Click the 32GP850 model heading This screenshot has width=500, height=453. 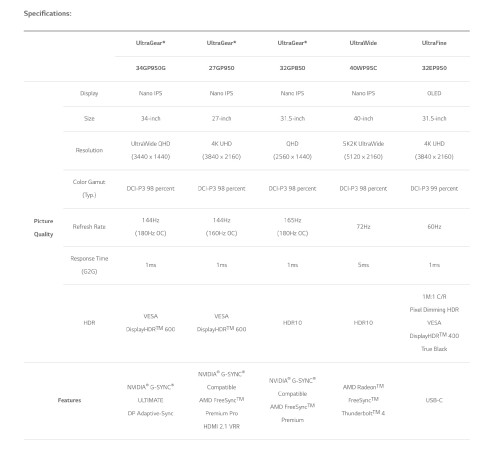click(x=292, y=68)
